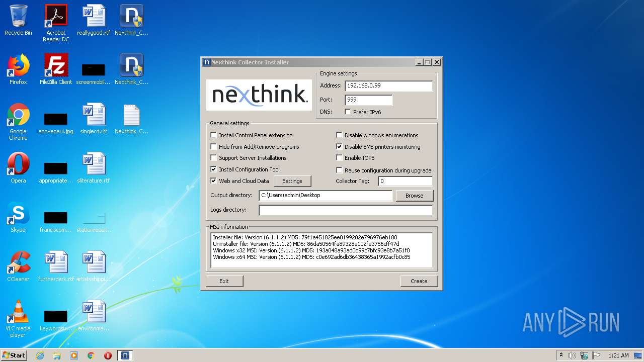Viewport: 644px width, 362px height.
Task: Open Windows Explorer from the taskbar
Action: coord(57,355)
